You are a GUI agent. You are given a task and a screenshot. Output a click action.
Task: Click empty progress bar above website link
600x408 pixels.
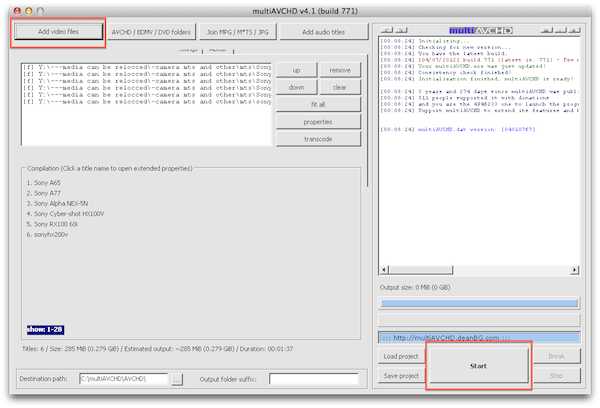point(479,320)
